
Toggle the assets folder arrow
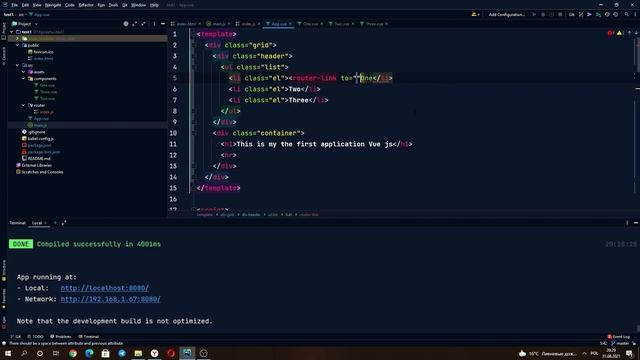pos(24,72)
